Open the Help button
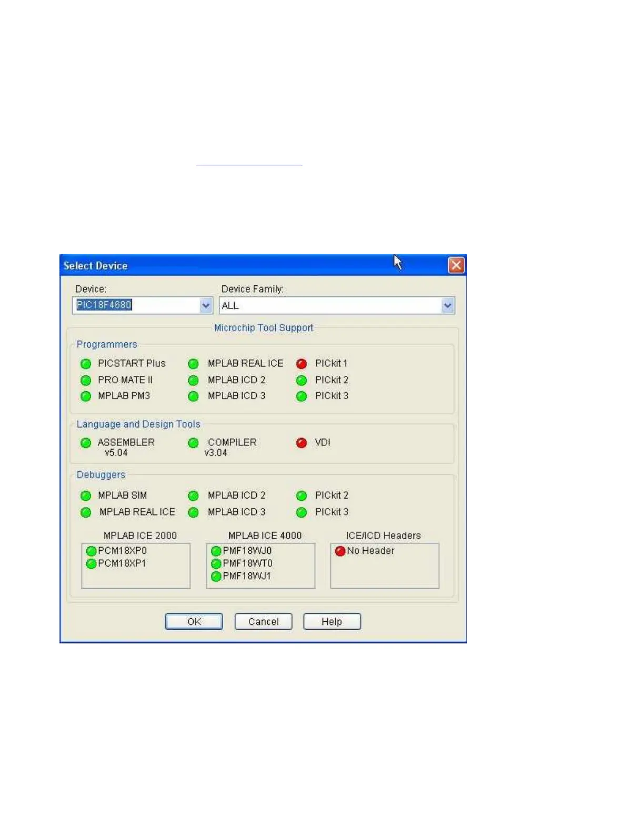Image resolution: width=644 pixels, height=834 pixels. tap(332, 622)
